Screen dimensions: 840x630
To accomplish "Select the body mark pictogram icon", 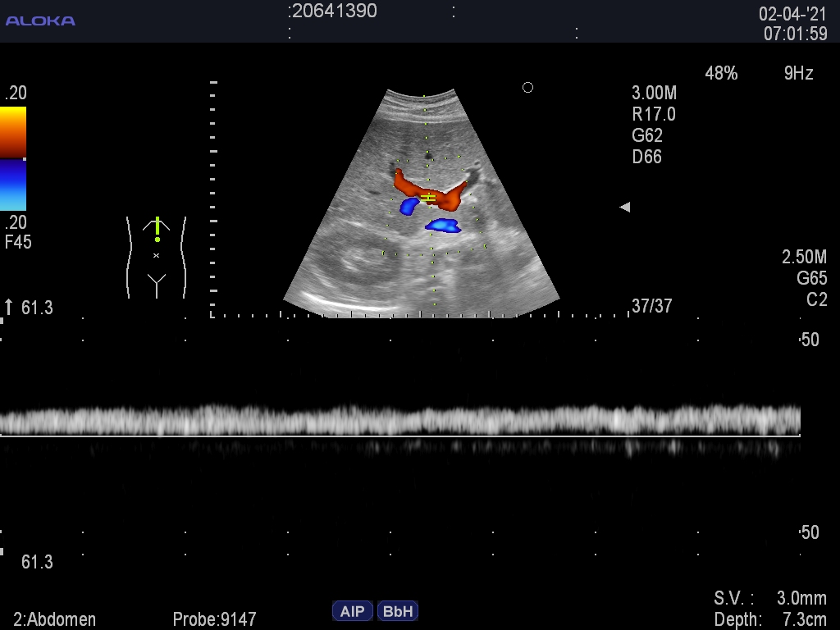I will point(156,256).
